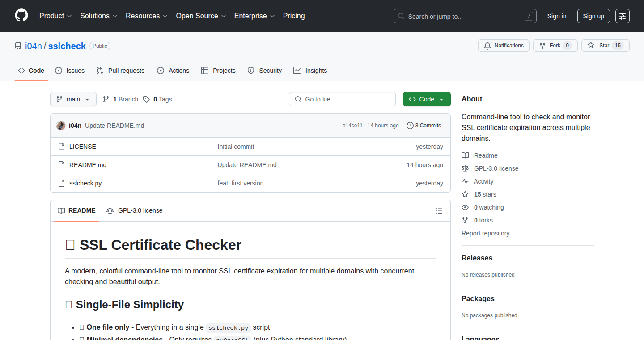
Task: Expand the Product menu
Action: point(55,16)
